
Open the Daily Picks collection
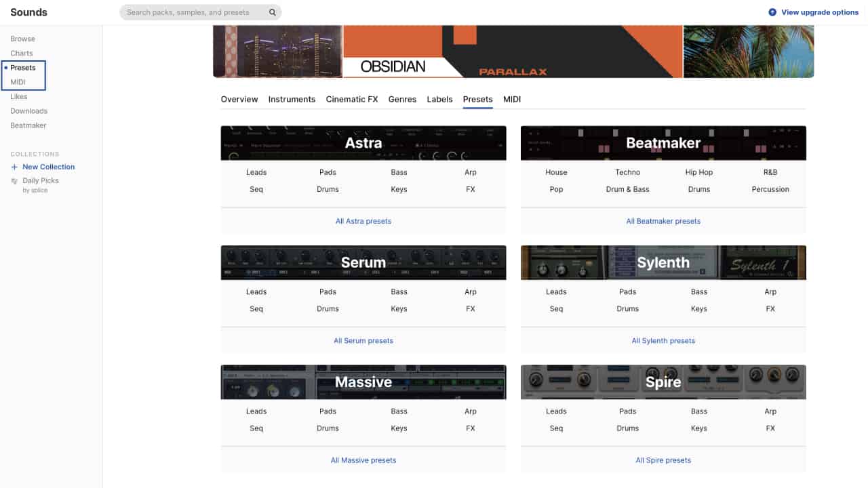point(41,181)
